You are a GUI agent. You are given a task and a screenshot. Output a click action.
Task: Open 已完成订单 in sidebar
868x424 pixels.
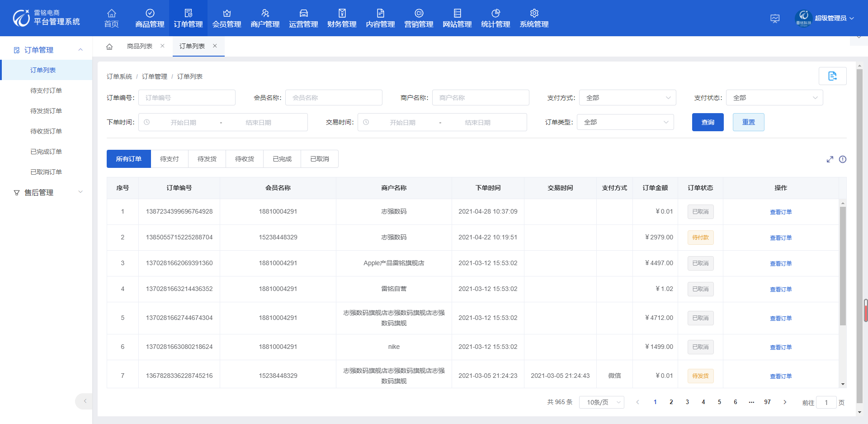(x=46, y=152)
